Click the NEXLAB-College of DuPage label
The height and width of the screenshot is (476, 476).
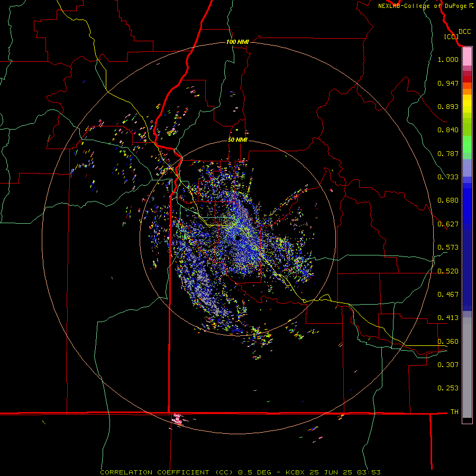click(426, 6)
